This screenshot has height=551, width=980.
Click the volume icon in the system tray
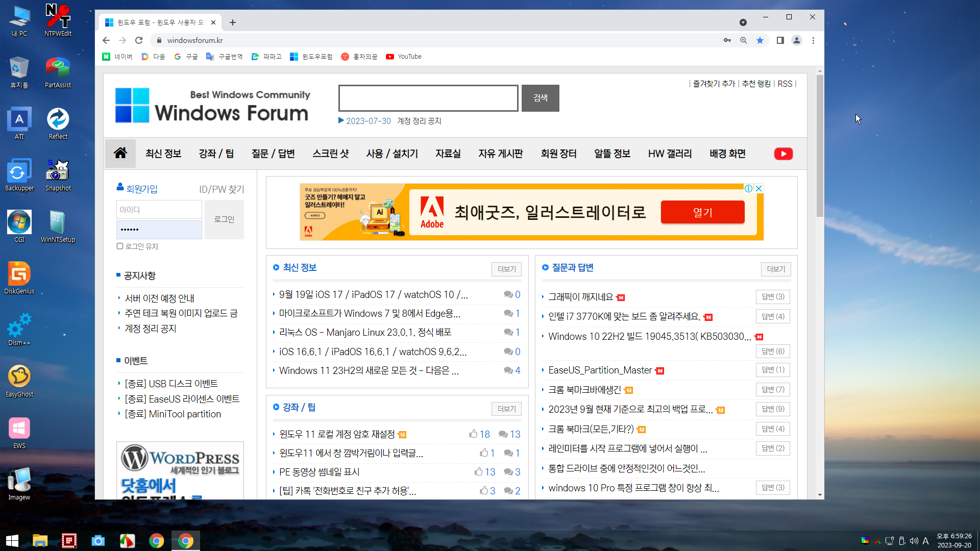point(914,541)
